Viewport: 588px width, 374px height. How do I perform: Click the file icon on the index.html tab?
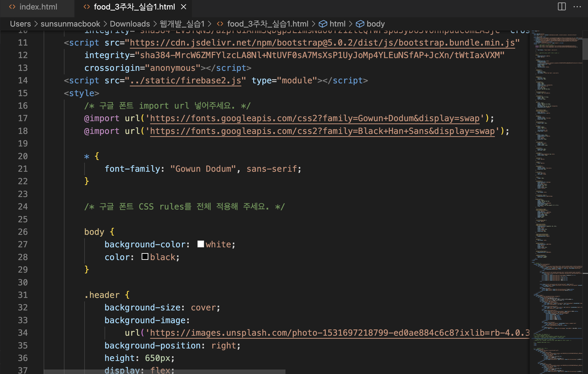point(12,7)
